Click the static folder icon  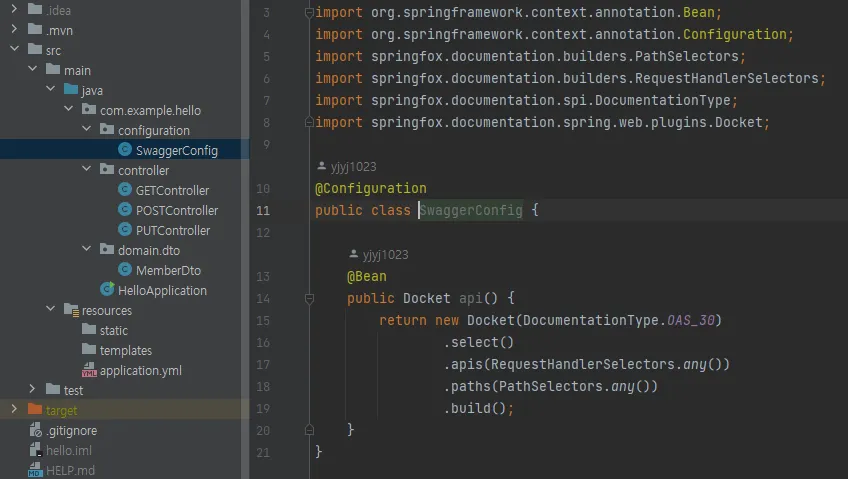pos(89,329)
